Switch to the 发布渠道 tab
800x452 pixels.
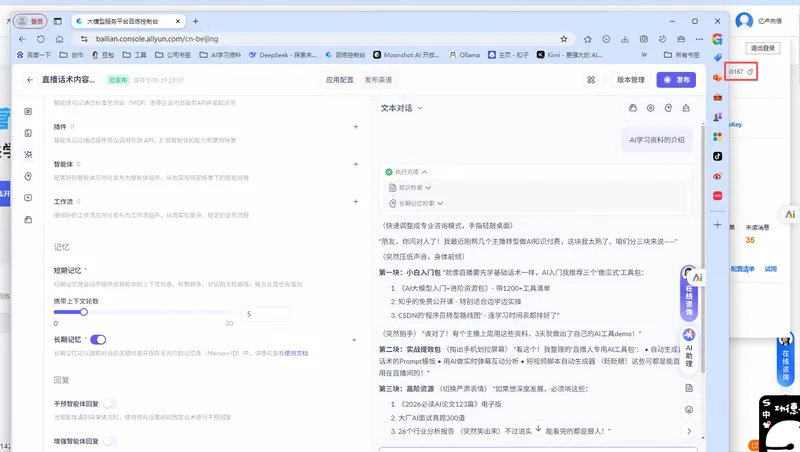(378, 80)
